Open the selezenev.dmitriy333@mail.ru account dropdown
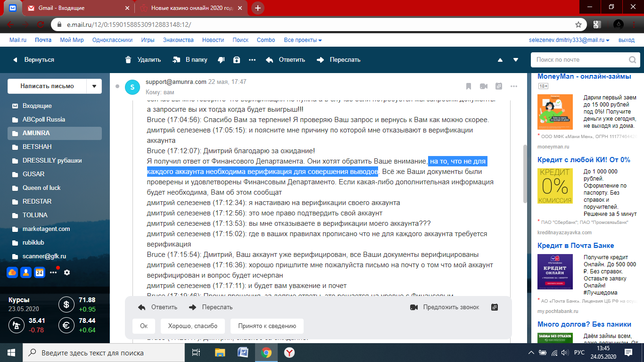Screen dimensions: 644x362 (570, 40)
